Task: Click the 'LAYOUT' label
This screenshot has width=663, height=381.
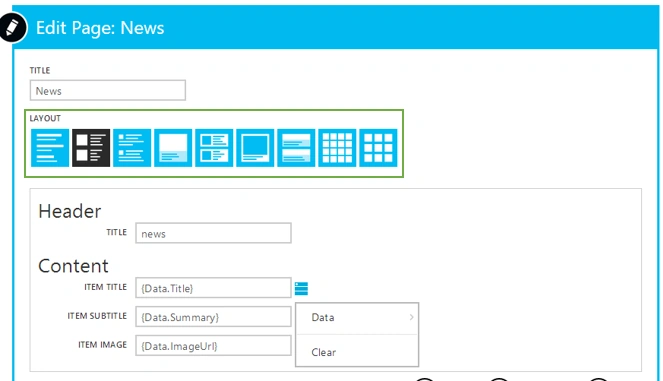Action: click(45, 118)
